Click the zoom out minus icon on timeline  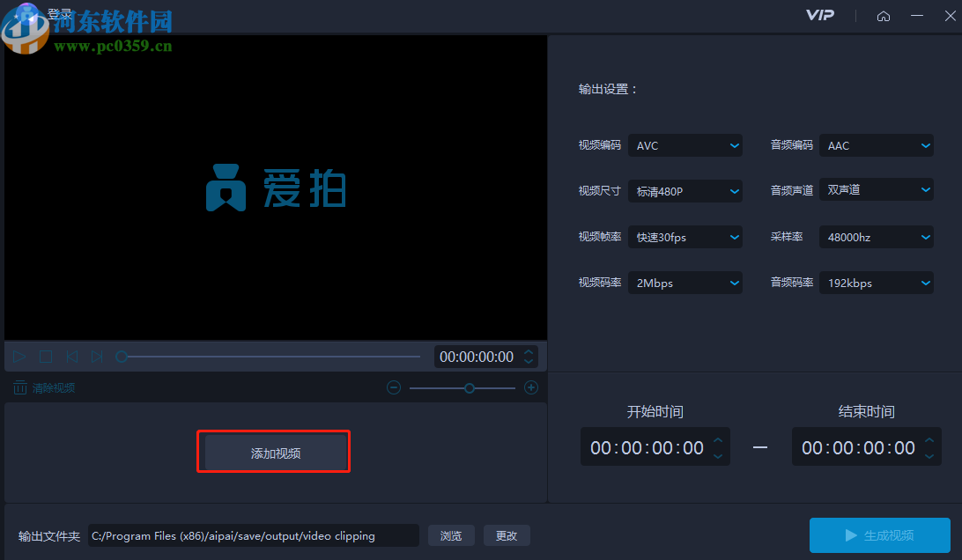[x=394, y=387]
